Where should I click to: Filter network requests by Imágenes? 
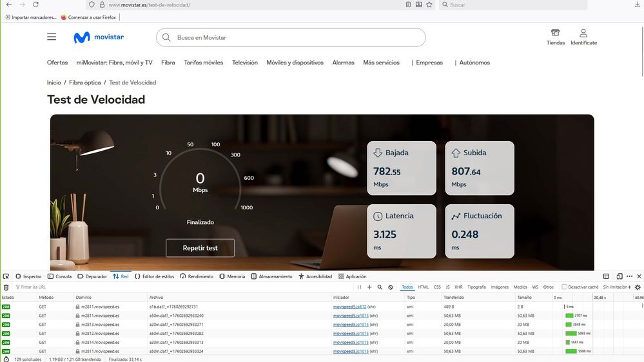point(500,287)
